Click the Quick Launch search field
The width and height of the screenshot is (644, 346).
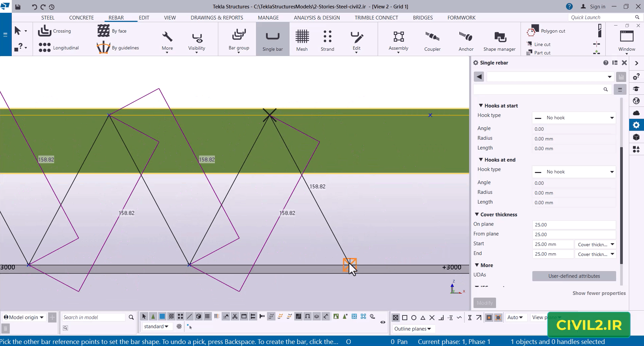[604, 17]
